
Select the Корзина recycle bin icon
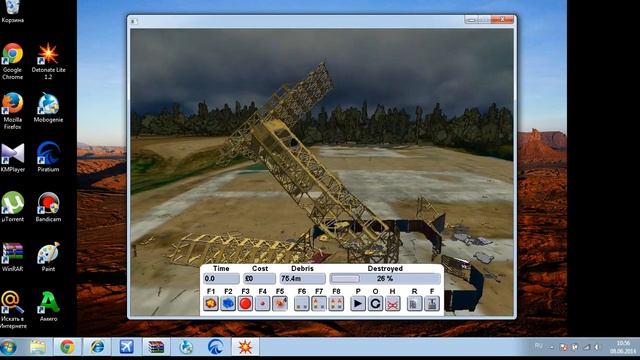click(12, 11)
